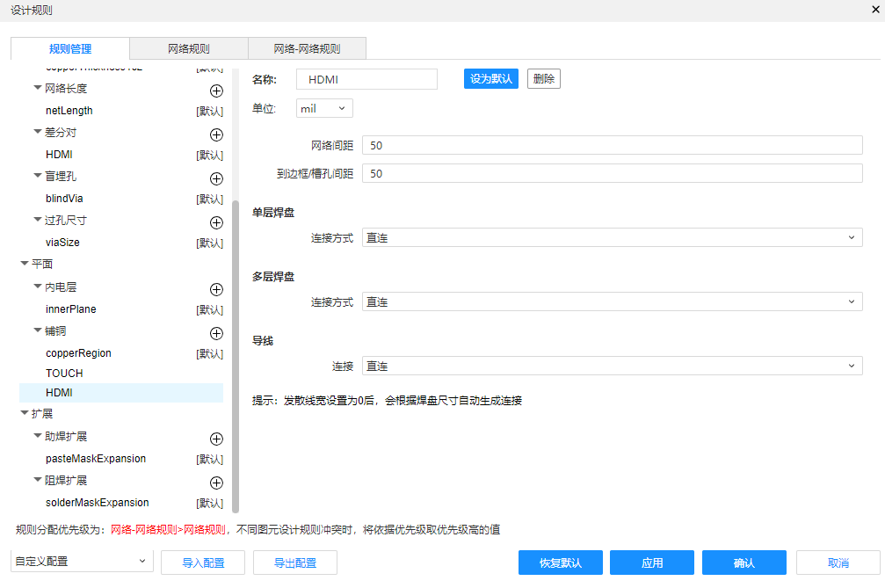
Task: Select the viaSize rule
Action: [62, 243]
